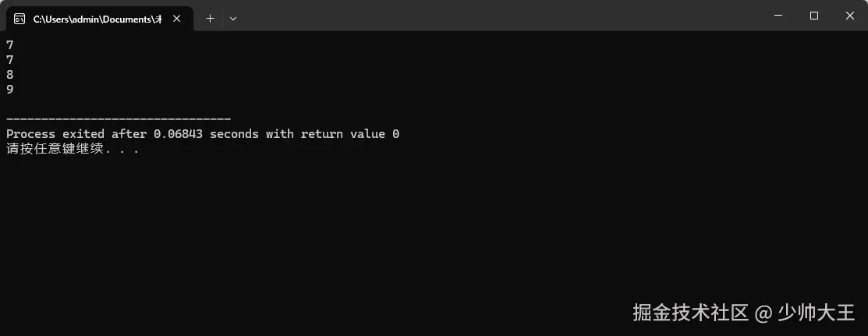Maximize the terminal window
The height and width of the screenshot is (336, 868).
(x=813, y=16)
